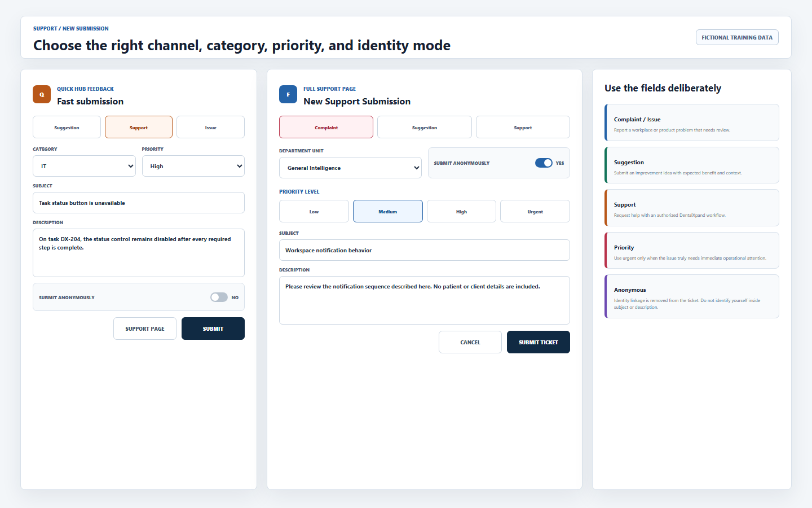Screen dimensions: 812x508
Task: Click the Submit button in Fast submission
Action: coord(213,329)
